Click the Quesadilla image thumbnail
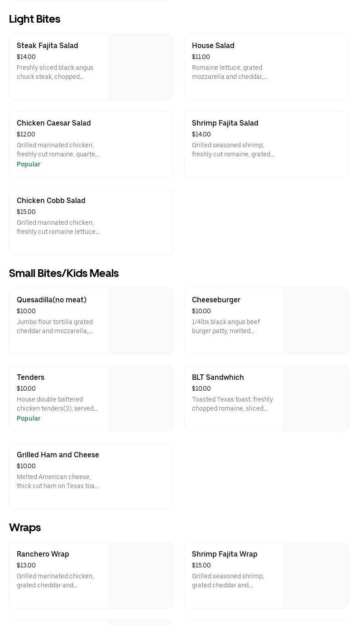This screenshot has width=364, height=625. [x=140, y=321]
